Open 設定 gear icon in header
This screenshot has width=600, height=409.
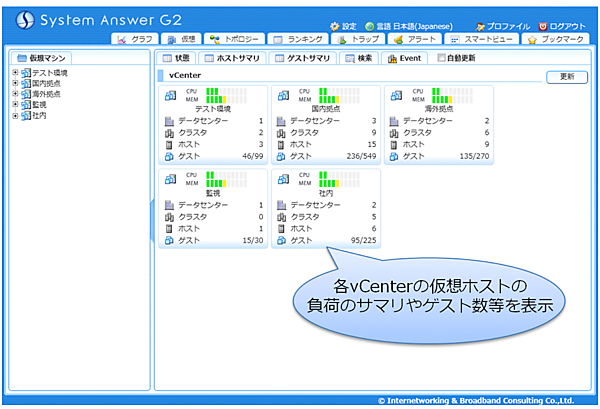click(x=335, y=26)
